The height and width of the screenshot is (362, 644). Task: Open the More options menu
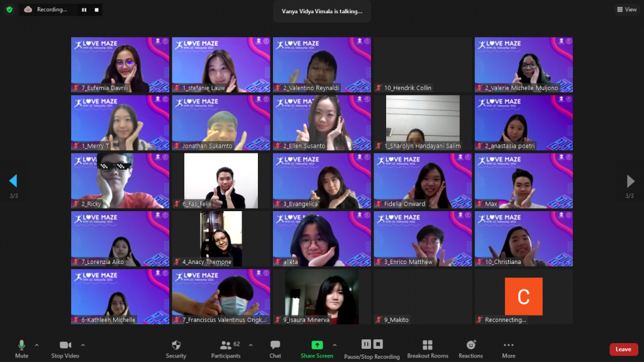point(508,346)
